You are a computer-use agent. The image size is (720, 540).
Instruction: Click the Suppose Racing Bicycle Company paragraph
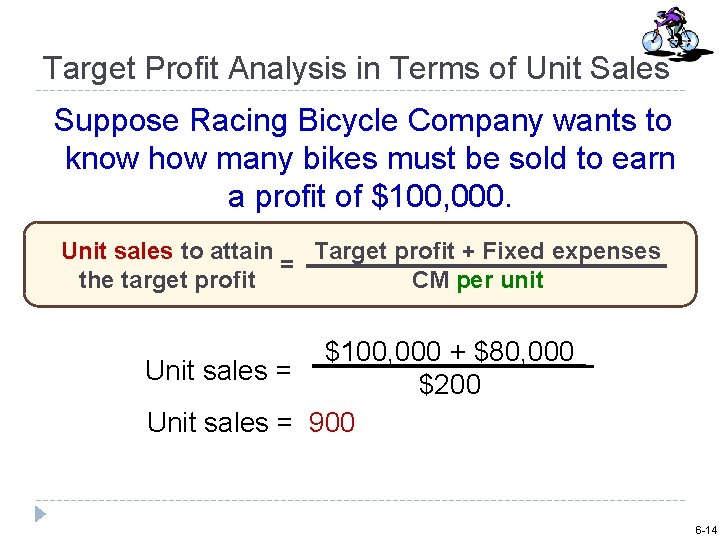click(x=366, y=158)
